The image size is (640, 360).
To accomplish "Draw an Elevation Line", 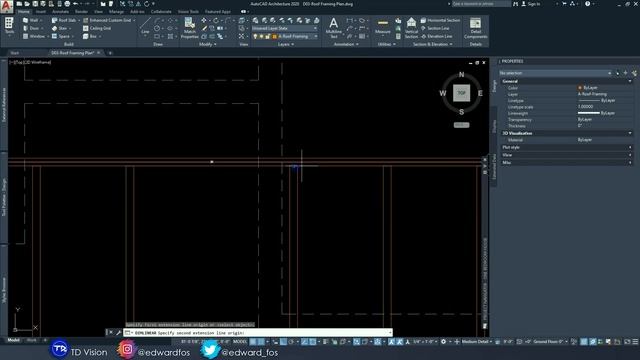I will point(436,36).
